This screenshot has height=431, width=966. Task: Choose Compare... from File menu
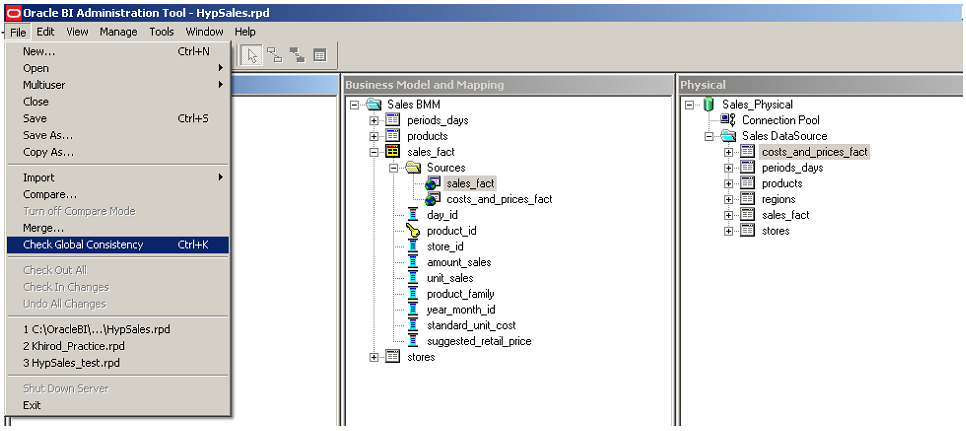(118, 195)
